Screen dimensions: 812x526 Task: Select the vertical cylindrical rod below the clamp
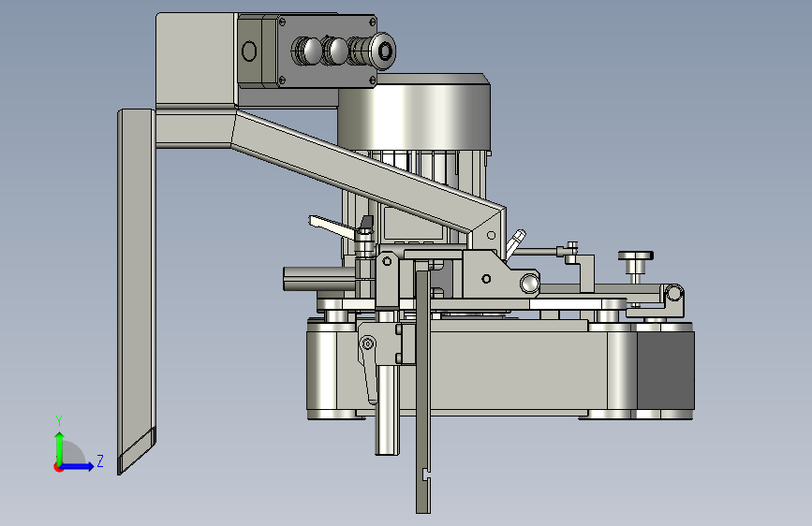point(387,409)
